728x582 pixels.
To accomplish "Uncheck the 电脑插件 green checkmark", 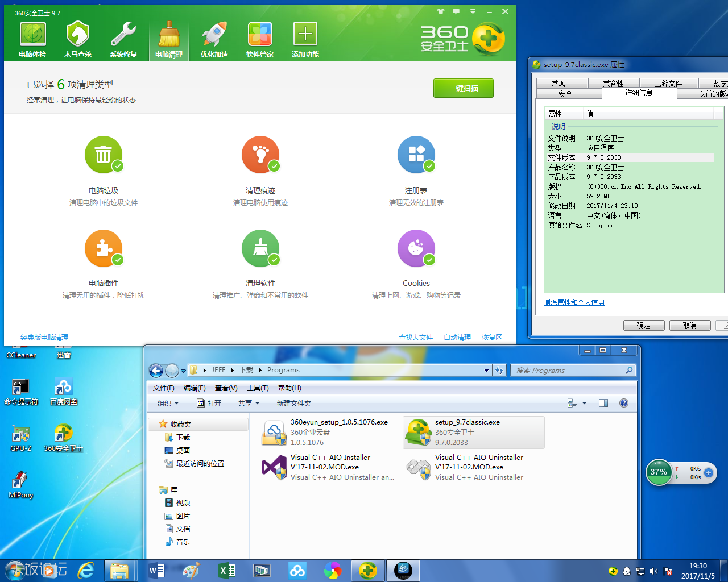I will click(118, 260).
